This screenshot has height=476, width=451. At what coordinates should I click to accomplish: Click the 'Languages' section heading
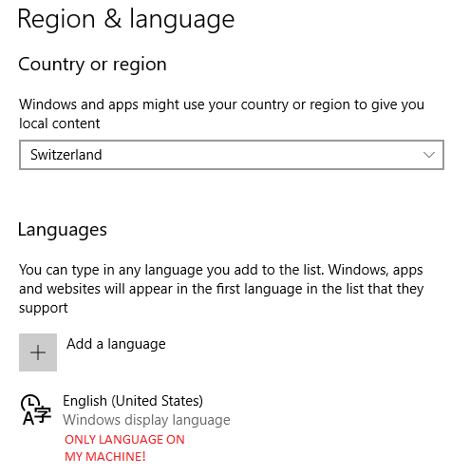tap(63, 230)
